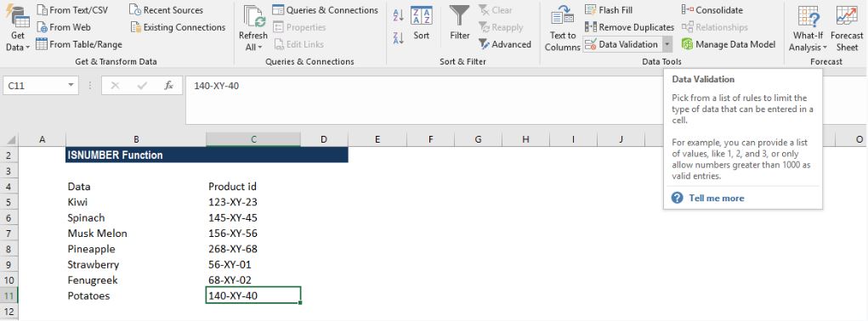The width and height of the screenshot is (868, 321).
Task: Open the Sort dialog
Action: coord(422,23)
